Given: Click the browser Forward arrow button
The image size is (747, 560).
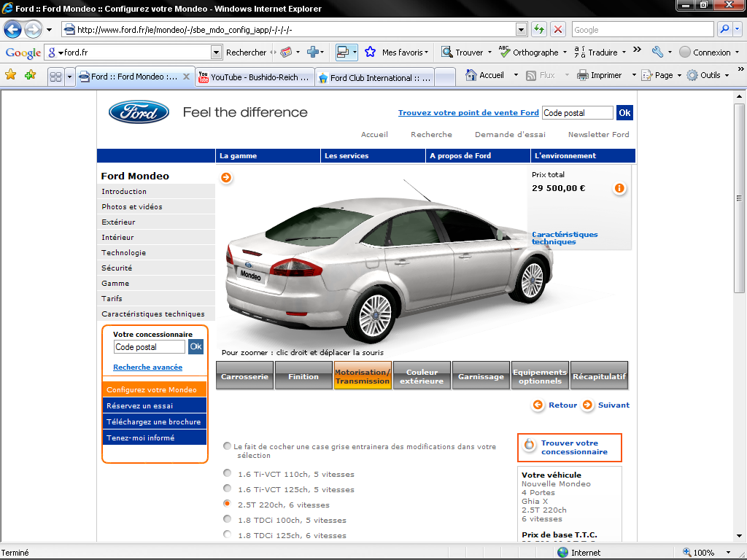Looking at the screenshot, I should tap(33, 29).
